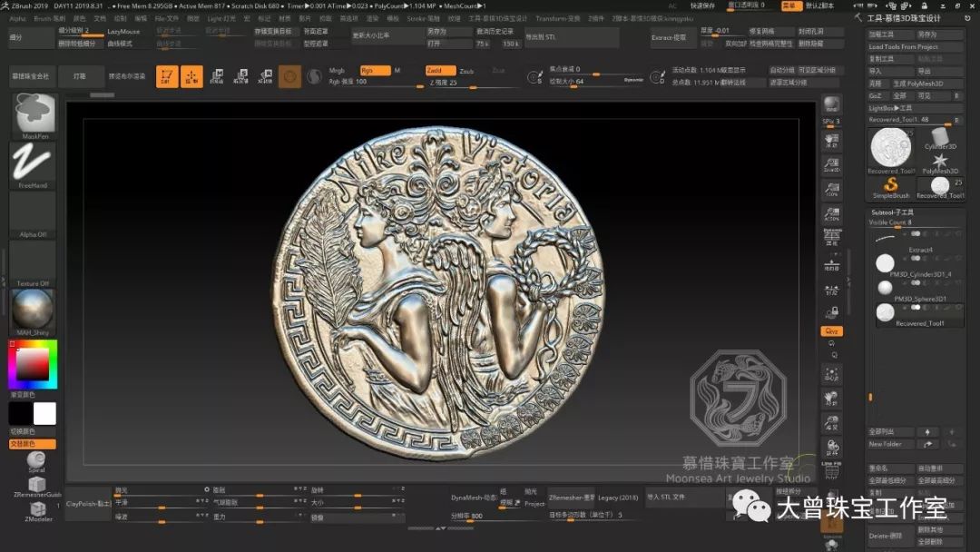Select the white secondary color swatch
The width and height of the screenshot is (980, 552).
click(44, 413)
